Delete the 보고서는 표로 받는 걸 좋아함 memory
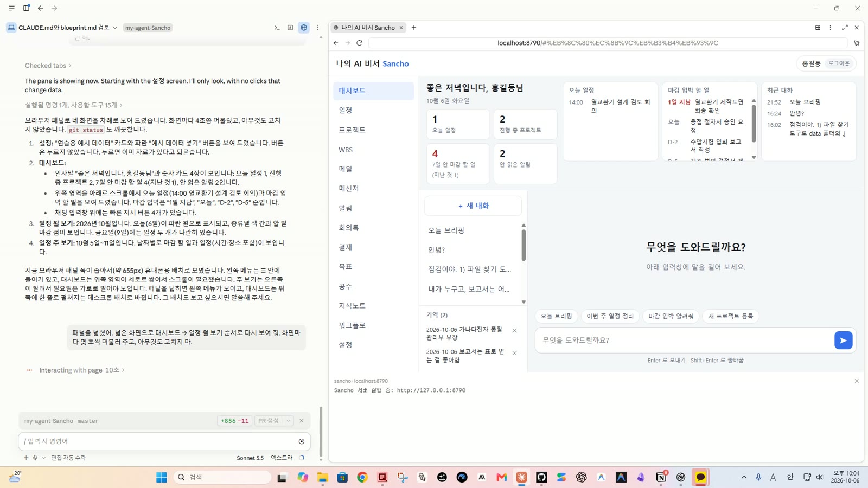Viewport: 868px width, 488px height. coord(515,353)
